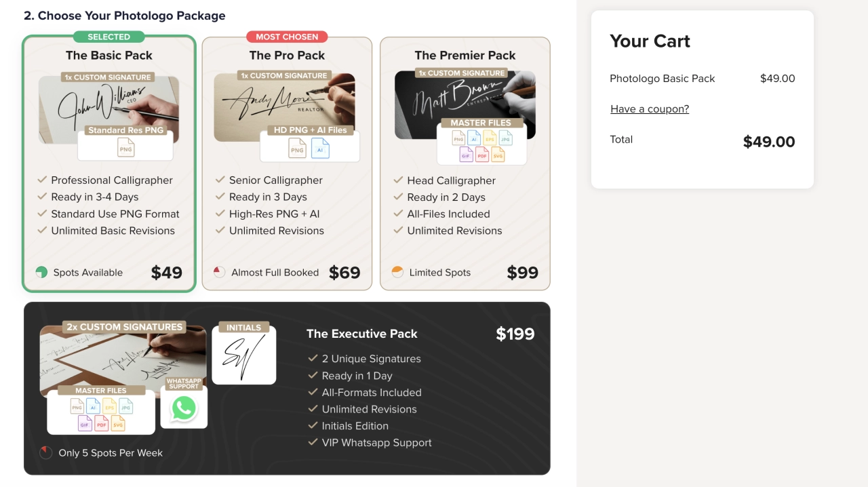Click the Most Chosen badge
Screen dimensions: 868x487
287,37
